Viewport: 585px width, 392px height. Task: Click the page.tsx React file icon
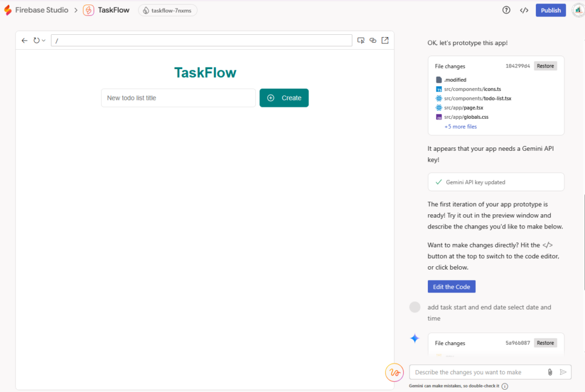439,107
